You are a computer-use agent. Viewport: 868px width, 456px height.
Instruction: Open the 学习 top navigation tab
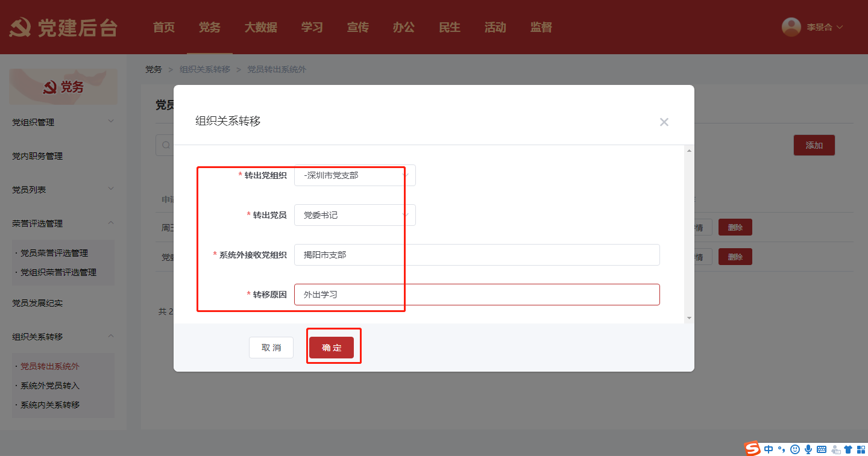pos(312,27)
